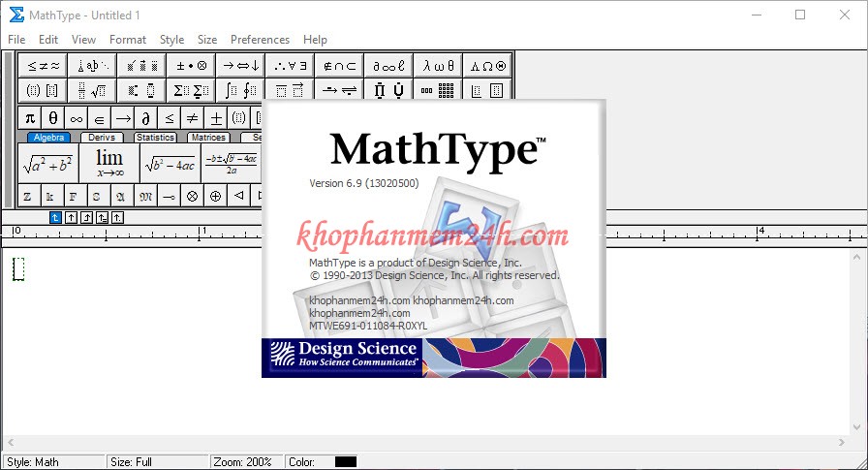Click the circled plus symbol button
868x470 pixels.
coord(215,197)
